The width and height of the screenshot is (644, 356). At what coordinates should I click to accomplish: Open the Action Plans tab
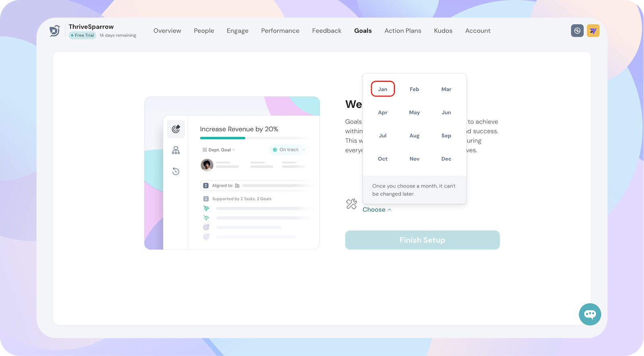[x=402, y=31]
